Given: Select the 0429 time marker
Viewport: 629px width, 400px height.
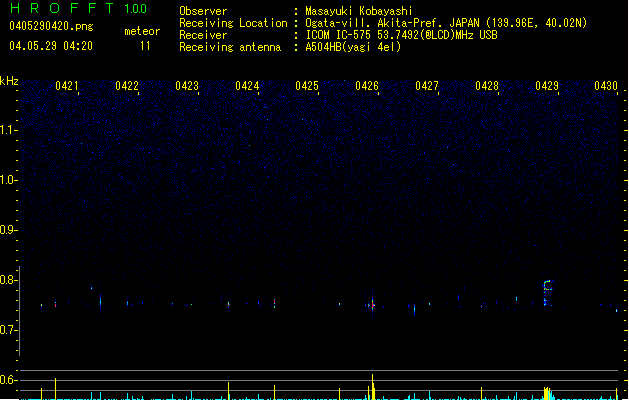Looking at the screenshot, I should point(547,86).
